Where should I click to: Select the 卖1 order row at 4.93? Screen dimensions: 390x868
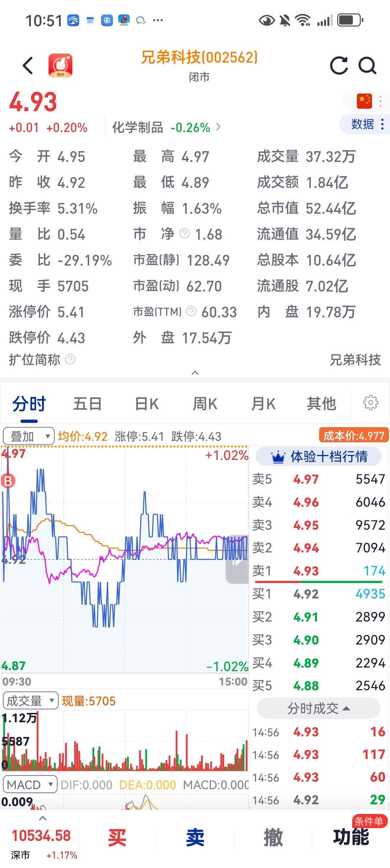coord(319,571)
